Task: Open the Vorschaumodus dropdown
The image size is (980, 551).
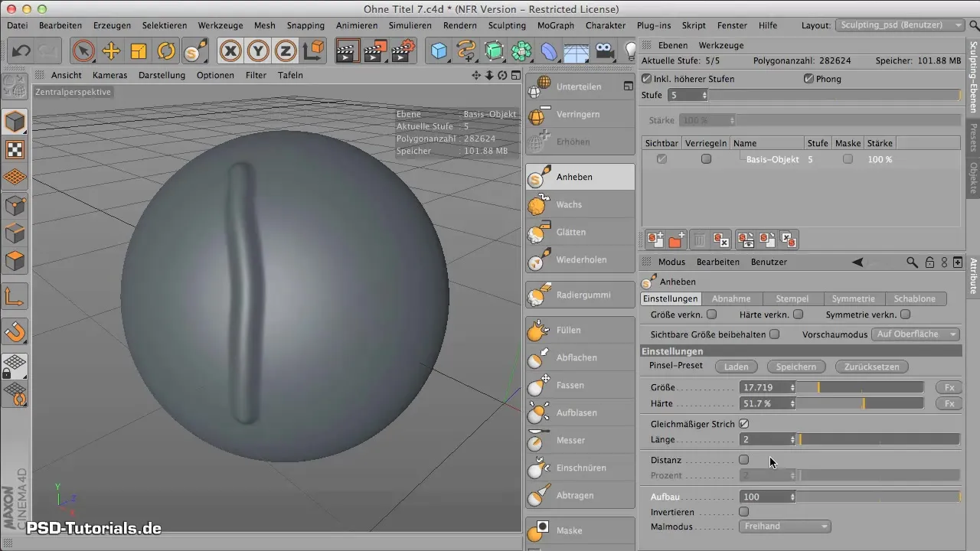Action: click(916, 334)
